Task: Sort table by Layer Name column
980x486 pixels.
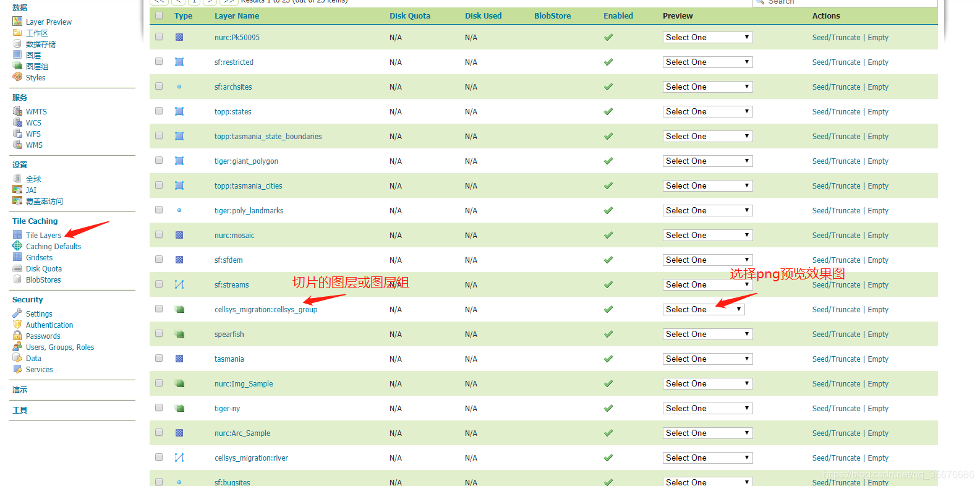Action: coord(237,16)
